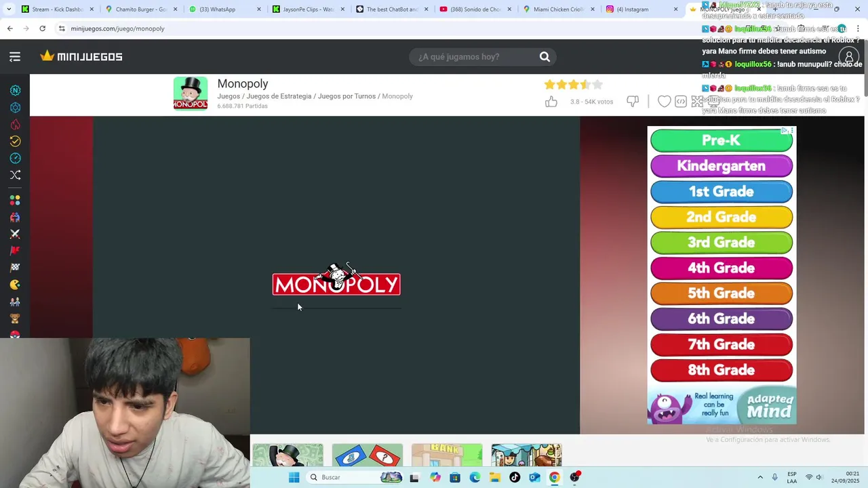Select the 6th Grade button in ad
The image size is (868, 488).
pos(722,319)
